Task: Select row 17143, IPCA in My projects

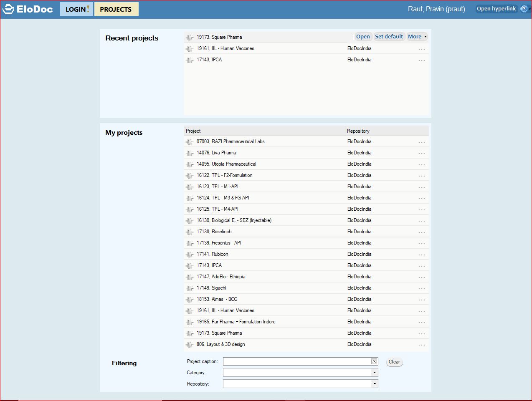Action: click(306, 266)
